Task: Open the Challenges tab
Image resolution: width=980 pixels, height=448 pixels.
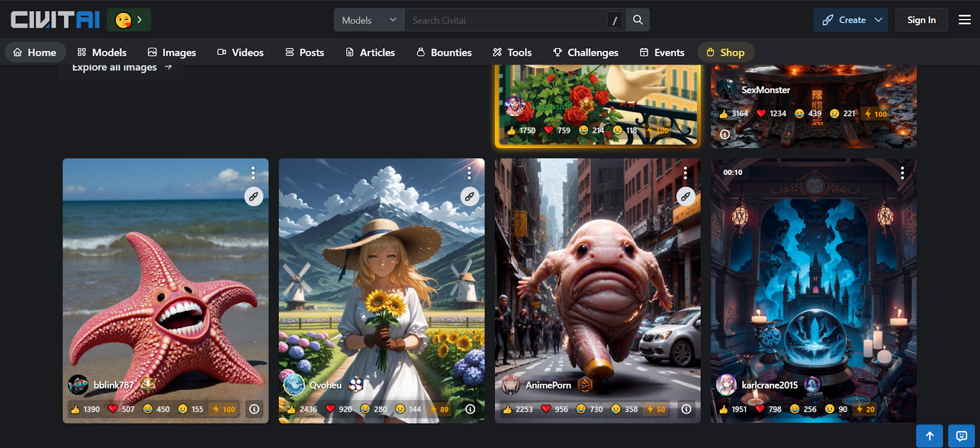Action: [586, 53]
